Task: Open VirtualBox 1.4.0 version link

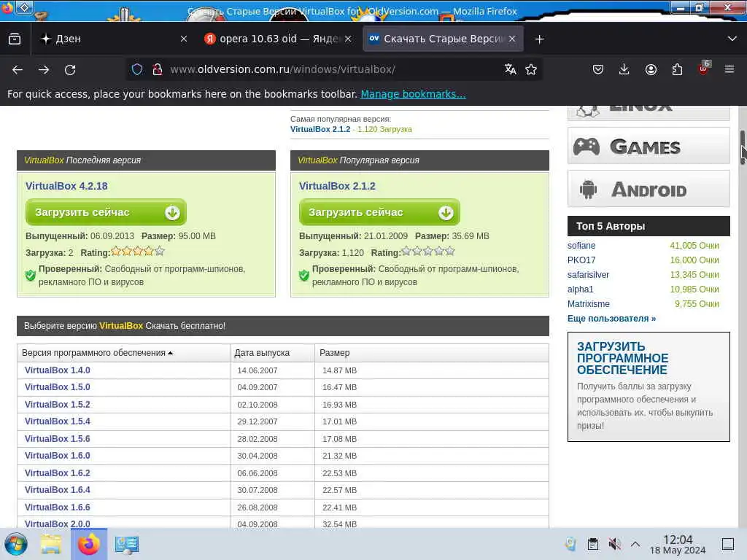Action: pos(57,370)
